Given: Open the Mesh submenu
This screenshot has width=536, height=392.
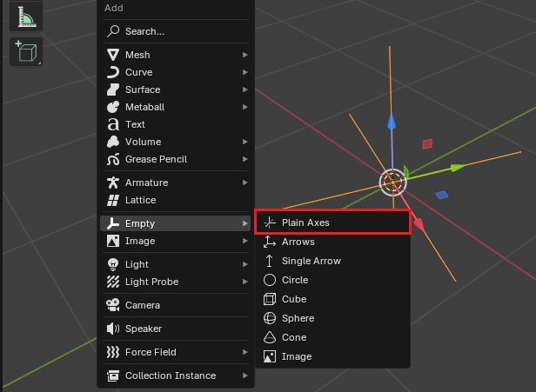Looking at the screenshot, I should click(176, 55).
